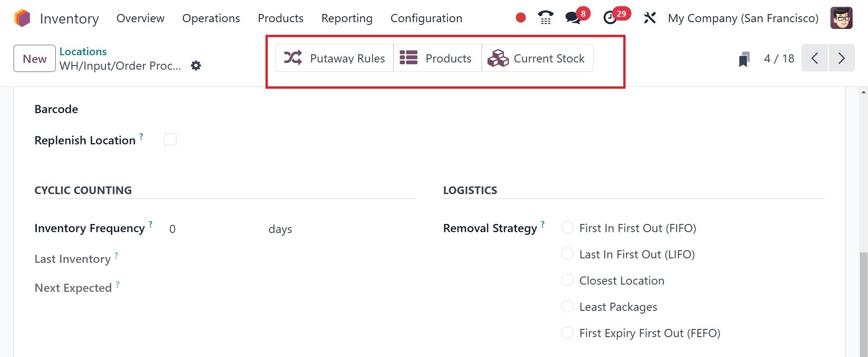Screen dimensions: 868x357
Task: Go to next record arrow
Action: point(841,58)
